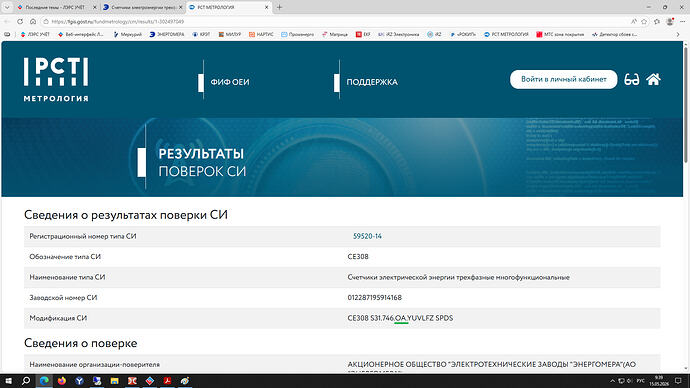Show hidden system tray icons
Image resolution: width=690 pixels, height=388 pixels.
click(612, 381)
